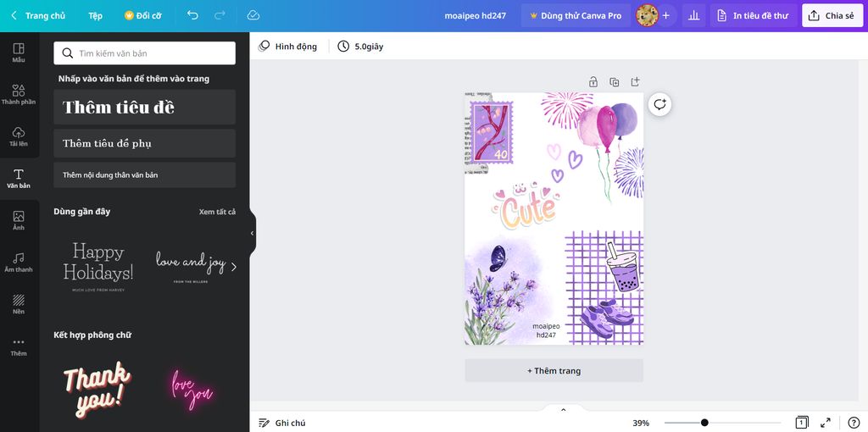Open Hình động animation options
This screenshot has height=432, width=868.
click(x=288, y=47)
